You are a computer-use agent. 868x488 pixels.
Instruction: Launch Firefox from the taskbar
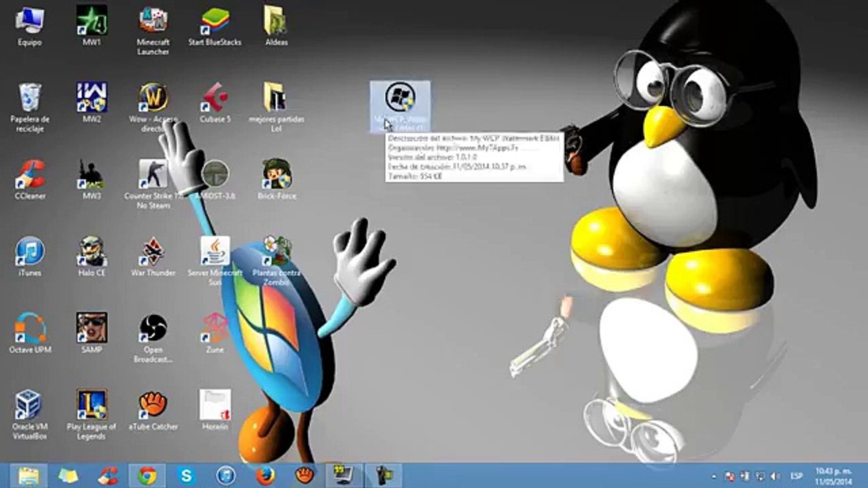click(265, 476)
